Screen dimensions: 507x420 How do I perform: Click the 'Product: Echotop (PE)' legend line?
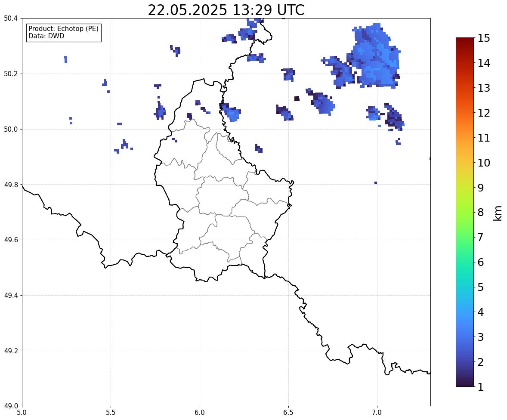click(x=63, y=28)
